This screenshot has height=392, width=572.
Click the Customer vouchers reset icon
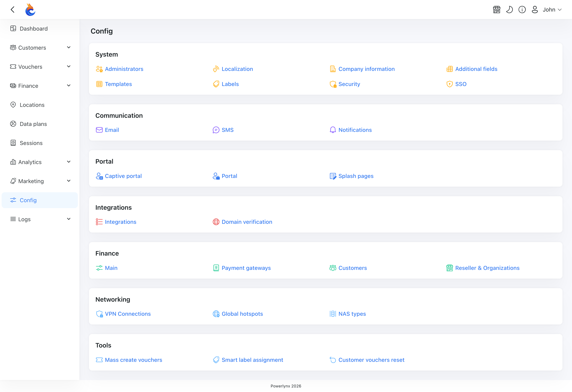click(x=333, y=360)
